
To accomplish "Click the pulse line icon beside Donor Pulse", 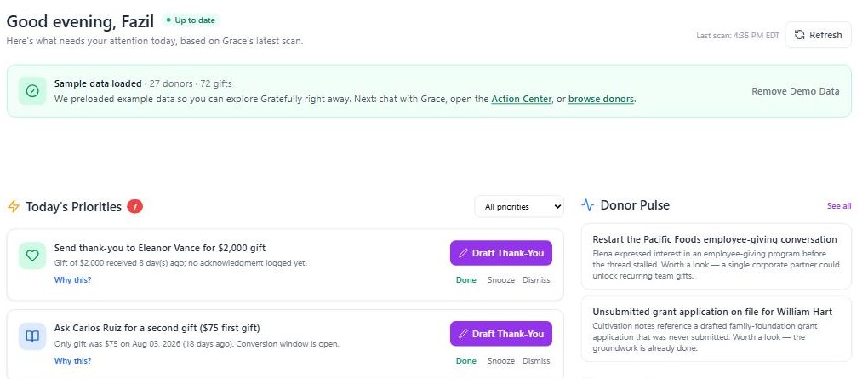I will coord(587,205).
